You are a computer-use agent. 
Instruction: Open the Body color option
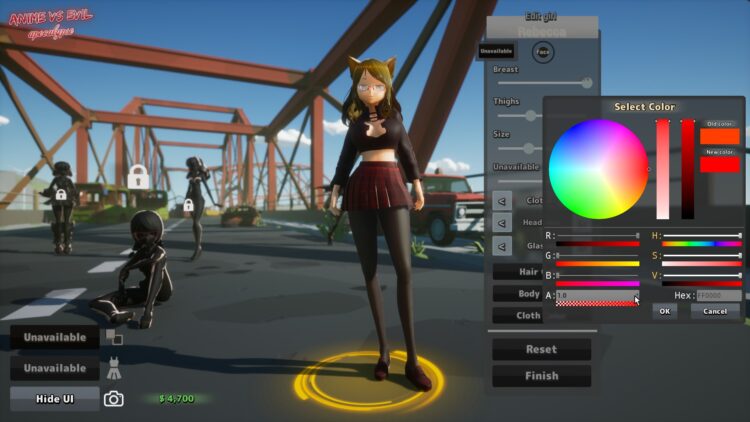tap(517, 293)
